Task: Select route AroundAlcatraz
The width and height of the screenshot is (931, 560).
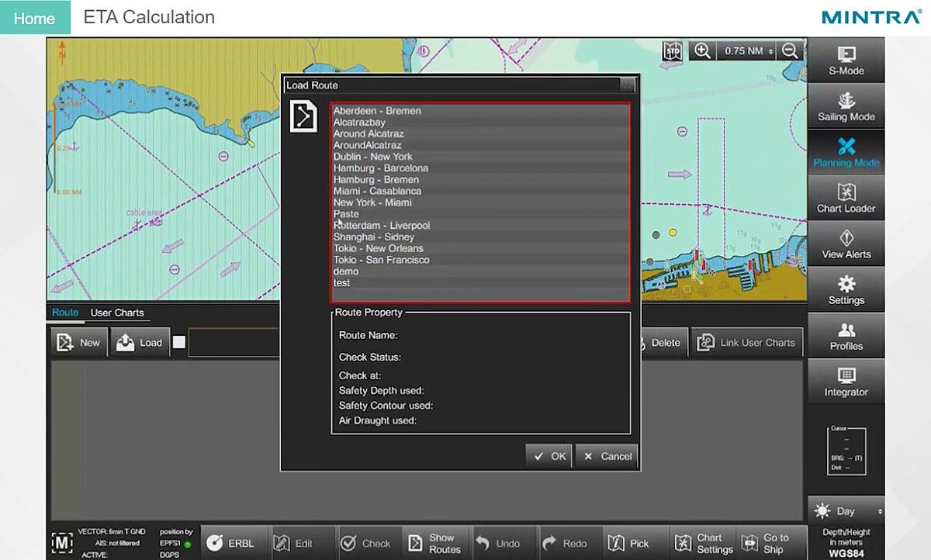Action: (x=479, y=145)
